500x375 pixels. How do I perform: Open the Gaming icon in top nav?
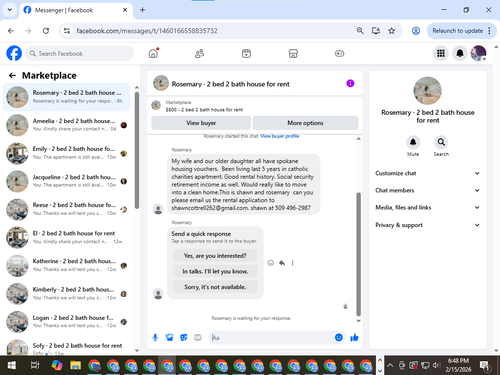click(x=339, y=53)
